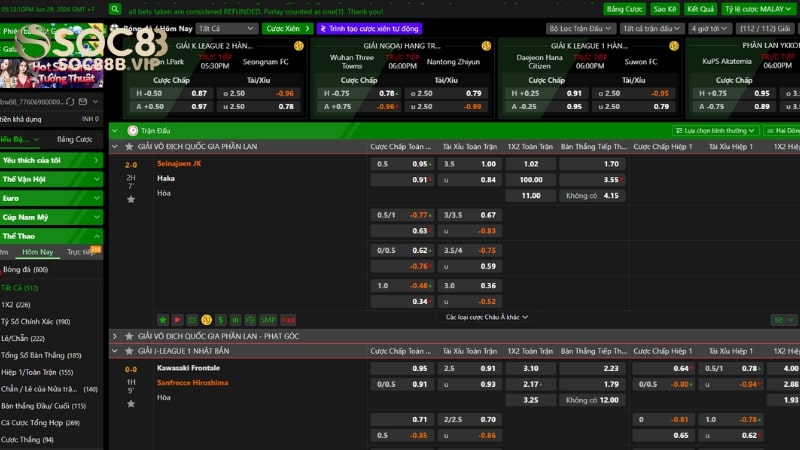Select Tỷ Số Chính Xác (190) filter

(36, 321)
